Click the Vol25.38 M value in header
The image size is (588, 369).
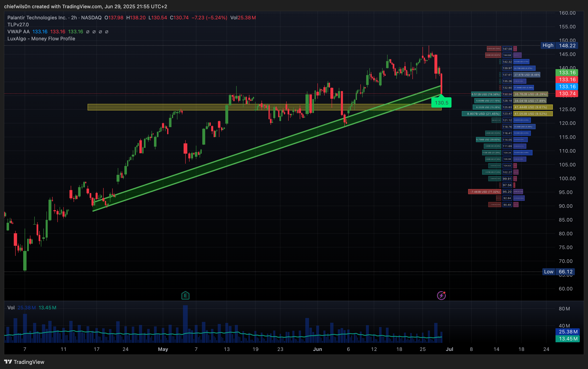243,17
